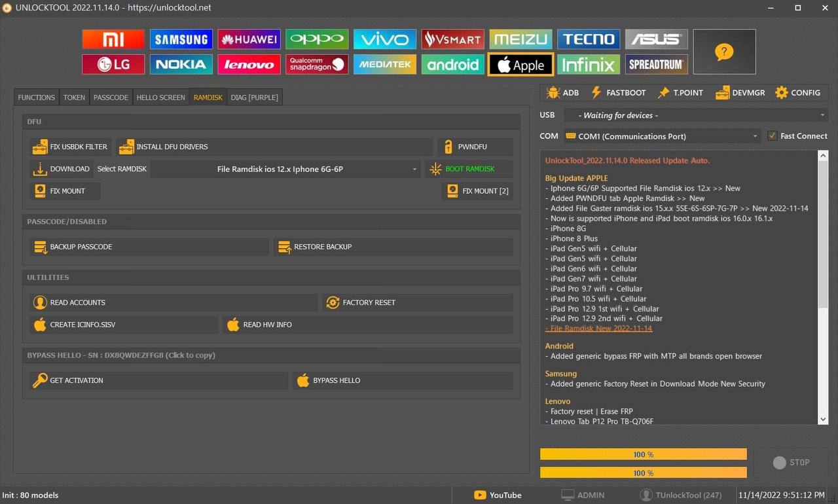Click the PWNDFU button

[475, 147]
